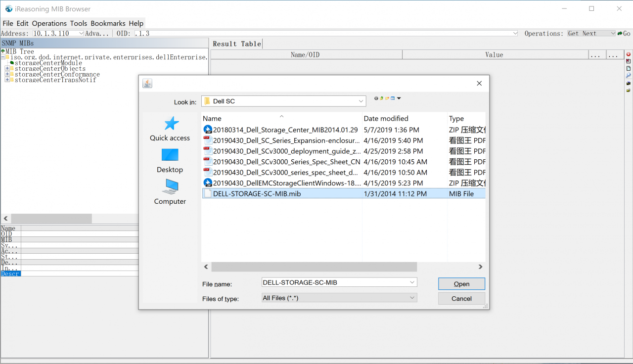Sort files by Date modified column header
Viewport: 633px width, 364px height.
click(x=405, y=118)
